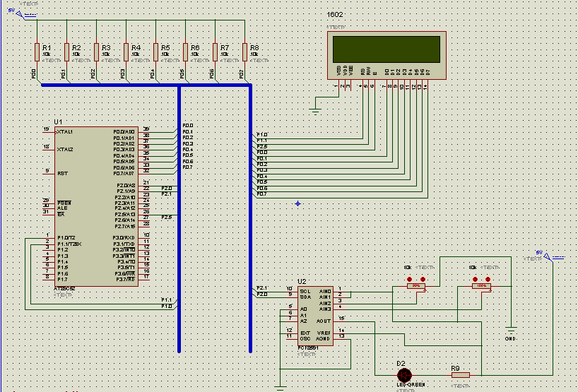Click right red actuator dot of right potentiometer
Image resolution: width=578 pixels, height=392 pixels.
(488, 279)
